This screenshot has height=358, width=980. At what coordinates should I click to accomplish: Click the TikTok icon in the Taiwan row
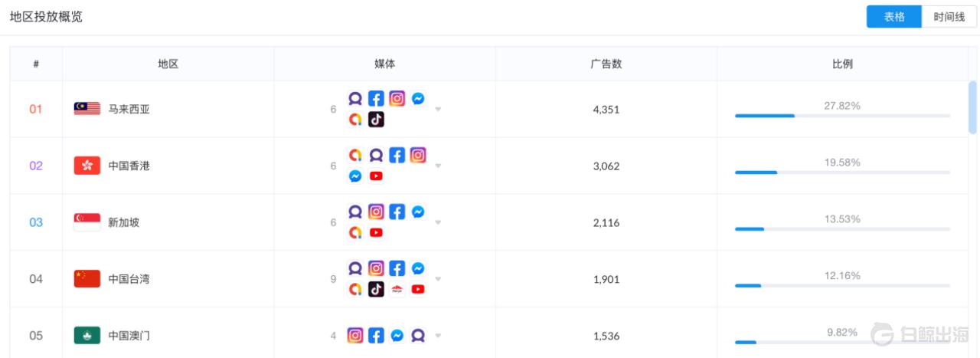[x=375, y=289]
